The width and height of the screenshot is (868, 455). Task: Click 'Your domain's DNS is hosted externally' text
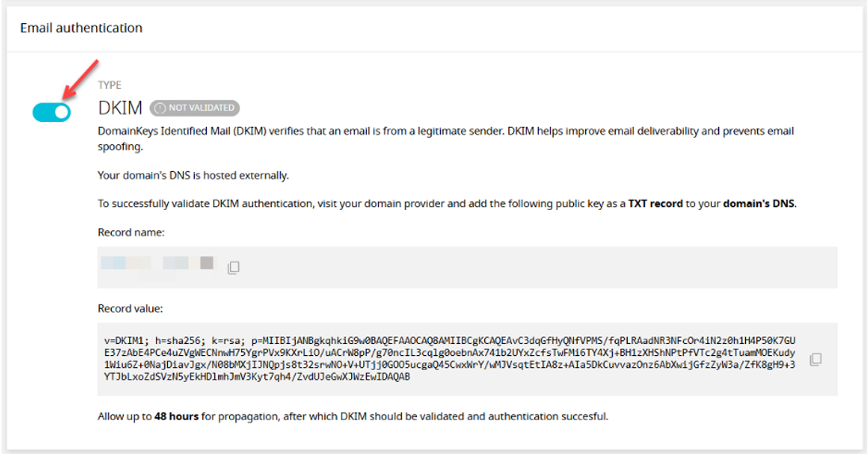click(x=193, y=175)
